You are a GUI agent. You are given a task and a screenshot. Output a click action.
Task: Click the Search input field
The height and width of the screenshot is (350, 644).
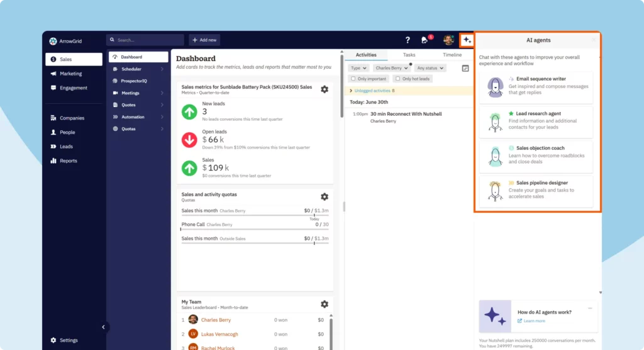(x=145, y=40)
